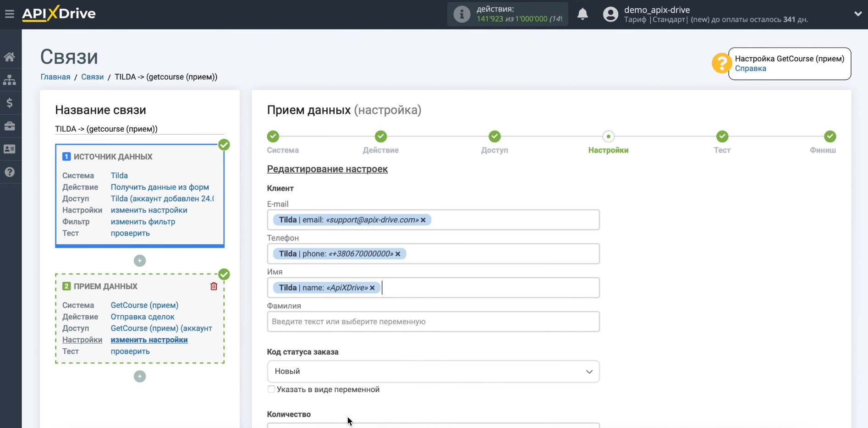Image resolution: width=868 pixels, height=428 pixels.
Task: Click the briefcase sidebar icon
Action: (10, 126)
